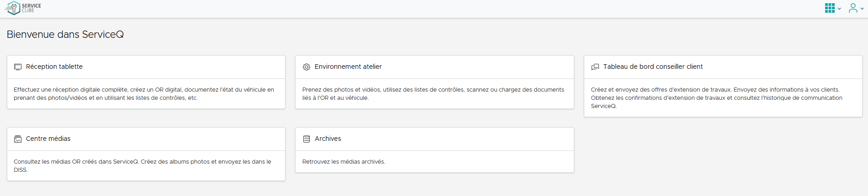Click the Réception tablette description text
The image size is (868, 196).
point(144,94)
